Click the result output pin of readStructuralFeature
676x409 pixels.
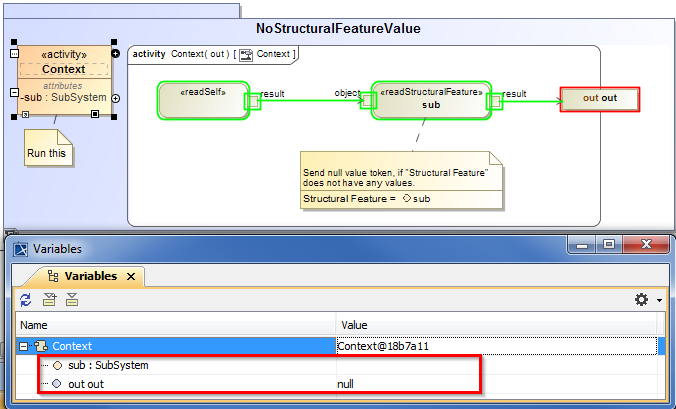(x=493, y=101)
